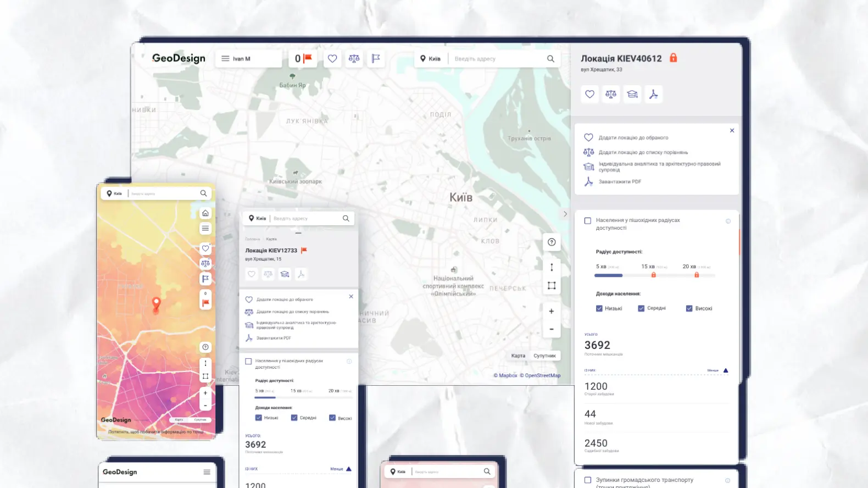The width and height of the screenshot is (868, 488).
Task: Click PDF icon button under KIEV12733
Action: coord(301,274)
